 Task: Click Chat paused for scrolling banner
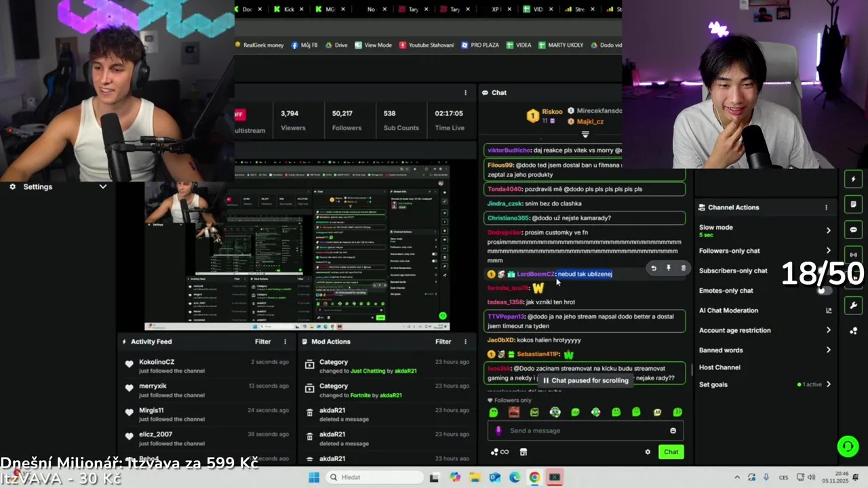click(587, 381)
